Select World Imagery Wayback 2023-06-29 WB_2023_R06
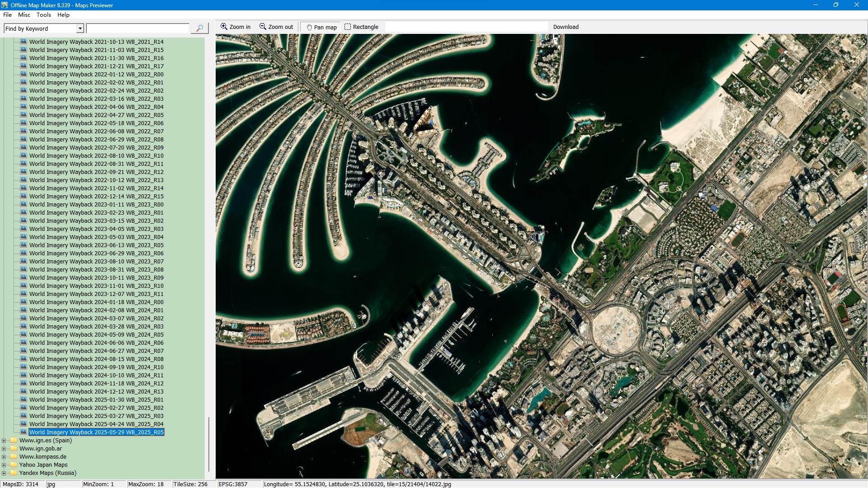868x488 pixels. 96,253
